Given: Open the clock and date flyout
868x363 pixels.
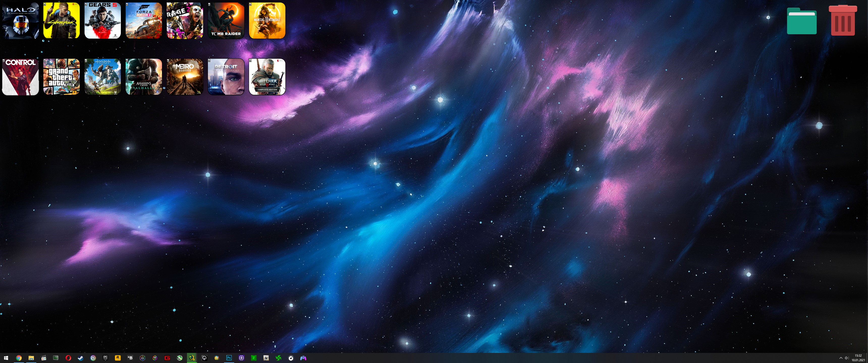Looking at the screenshot, I should point(858,358).
